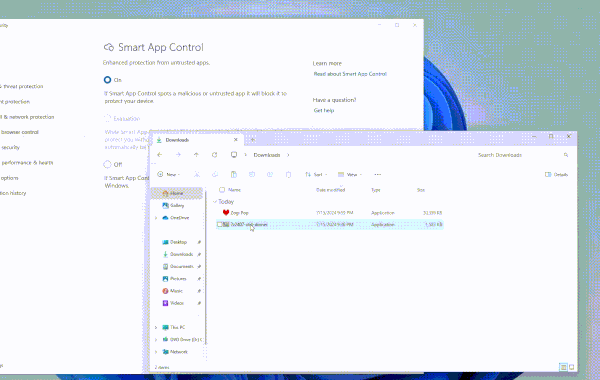
Task: Click the monitor icon in address bar
Action: click(234, 155)
